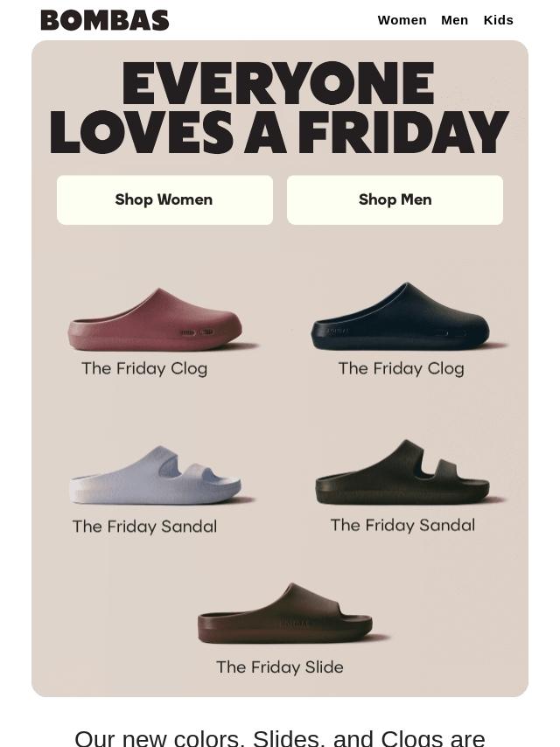Screen dimensions: 560x747
Task: Click the LOVES A FRIDAY headline line
Action: tap(278, 133)
